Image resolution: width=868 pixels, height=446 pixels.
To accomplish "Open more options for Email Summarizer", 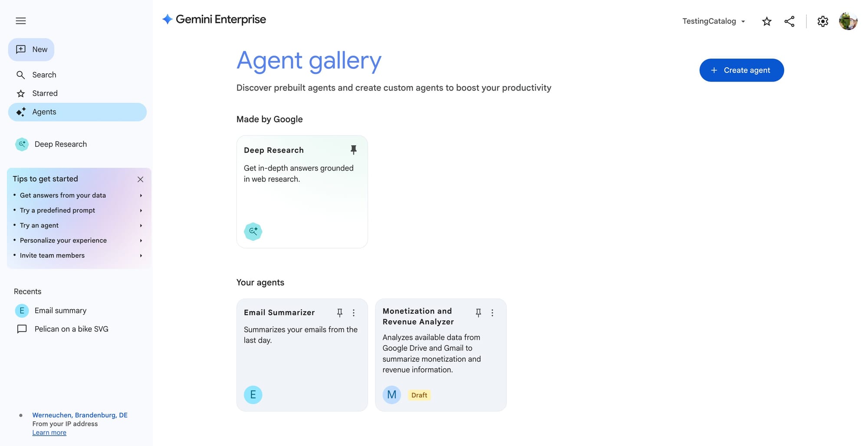I will 354,313.
